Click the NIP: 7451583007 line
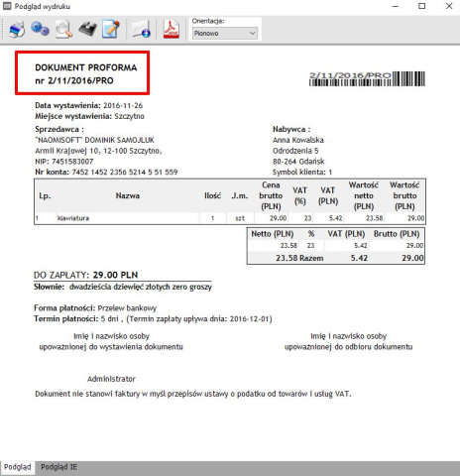Screen dimensions: 460x476 pos(64,162)
